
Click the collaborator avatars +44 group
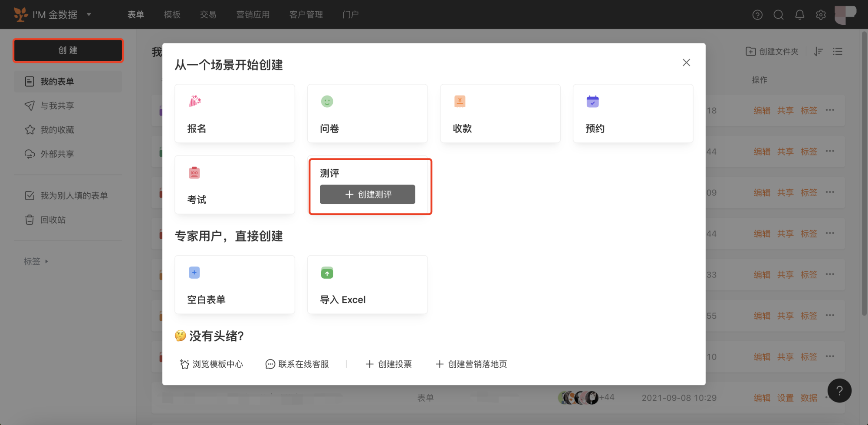pyautogui.click(x=586, y=397)
